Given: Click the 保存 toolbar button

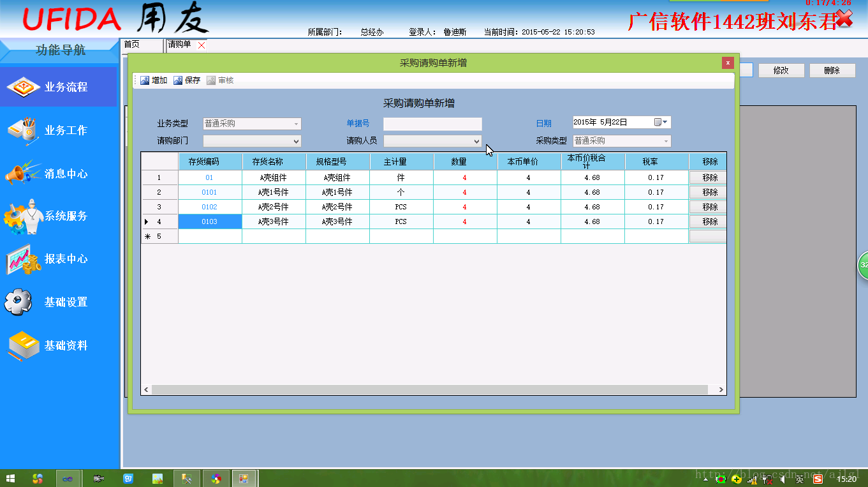Looking at the screenshot, I should point(187,80).
